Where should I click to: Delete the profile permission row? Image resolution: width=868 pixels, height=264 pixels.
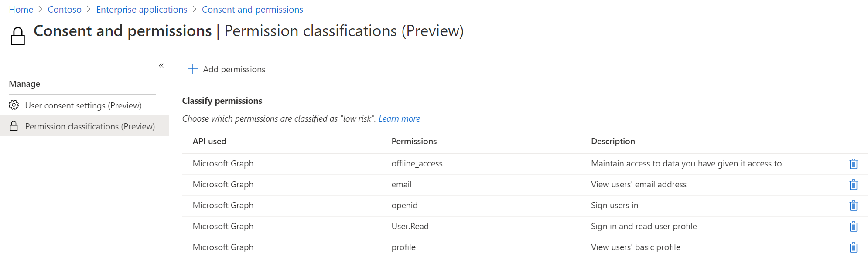tap(853, 247)
